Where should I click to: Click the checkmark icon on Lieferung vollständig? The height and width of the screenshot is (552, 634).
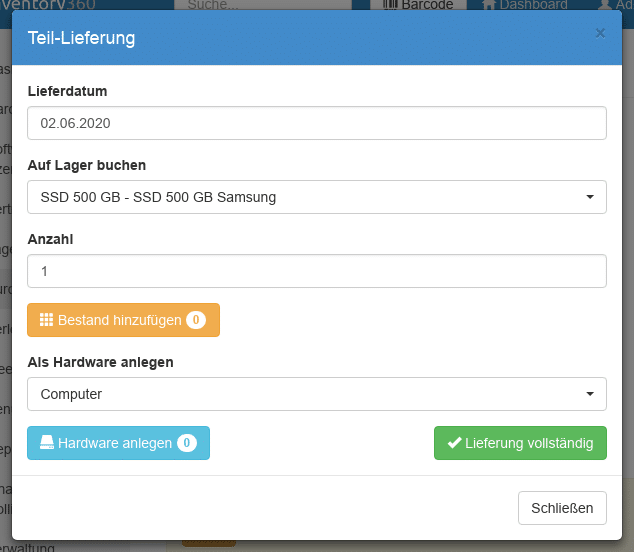point(454,442)
